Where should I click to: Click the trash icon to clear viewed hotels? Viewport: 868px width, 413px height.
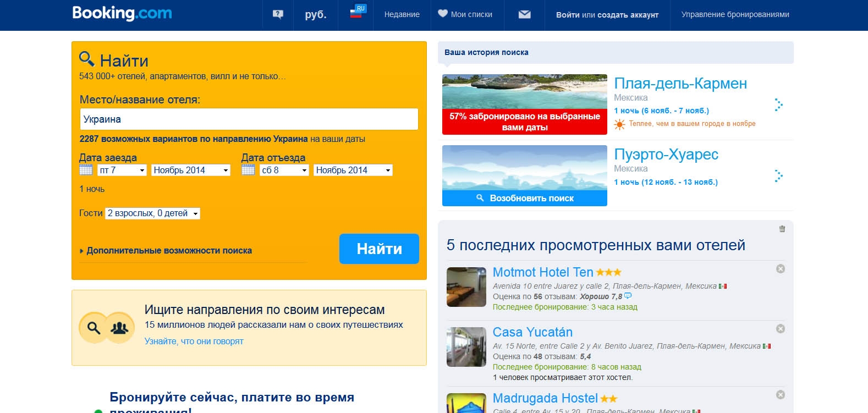[782, 229]
